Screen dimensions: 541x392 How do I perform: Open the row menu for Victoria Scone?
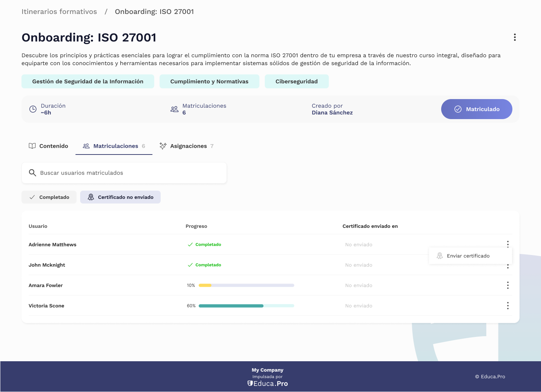tap(508, 305)
